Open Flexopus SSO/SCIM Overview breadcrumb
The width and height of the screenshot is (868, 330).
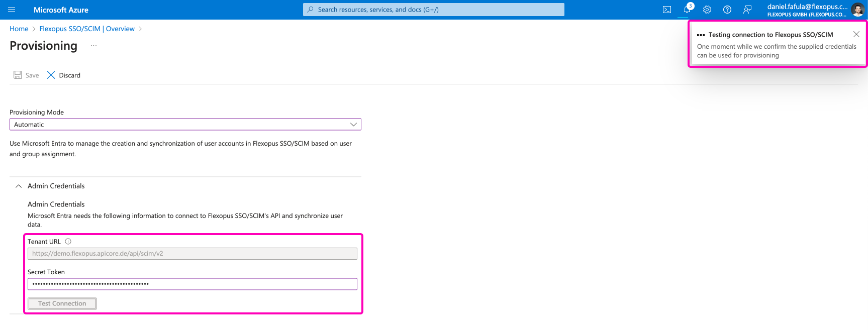(x=87, y=29)
